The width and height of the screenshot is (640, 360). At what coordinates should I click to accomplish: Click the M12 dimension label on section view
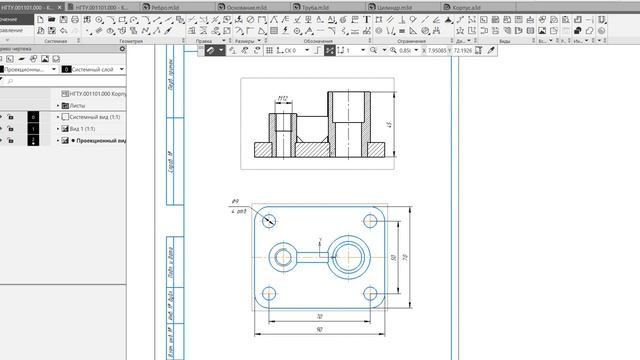click(282, 98)
